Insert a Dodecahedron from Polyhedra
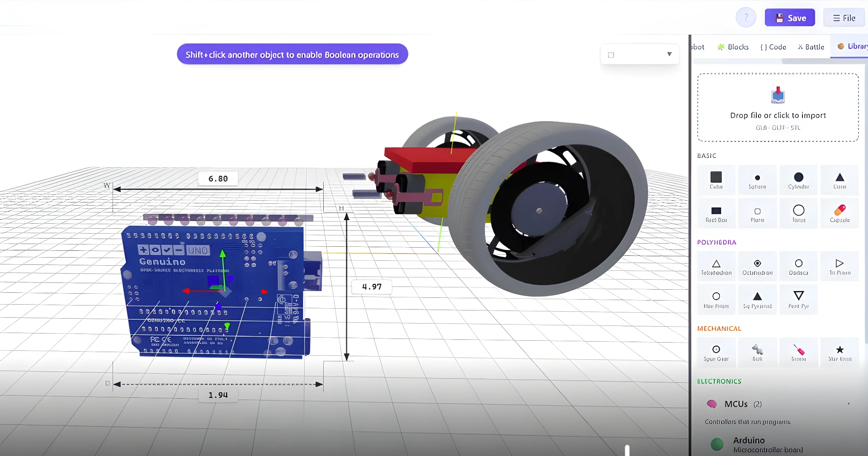This screenshot has width=868, height=456. pyautogui.click(x=798, y=266)
